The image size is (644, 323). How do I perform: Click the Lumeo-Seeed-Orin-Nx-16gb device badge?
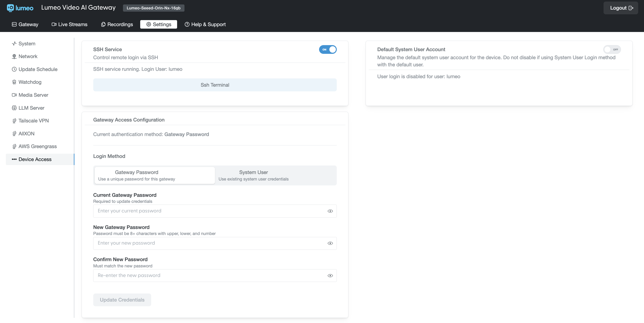153,8
